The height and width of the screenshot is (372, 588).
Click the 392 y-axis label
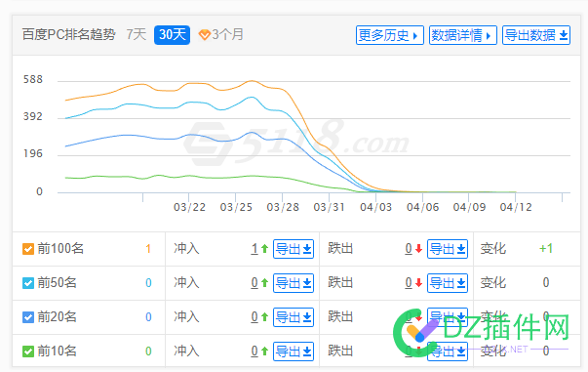(33, 117)
